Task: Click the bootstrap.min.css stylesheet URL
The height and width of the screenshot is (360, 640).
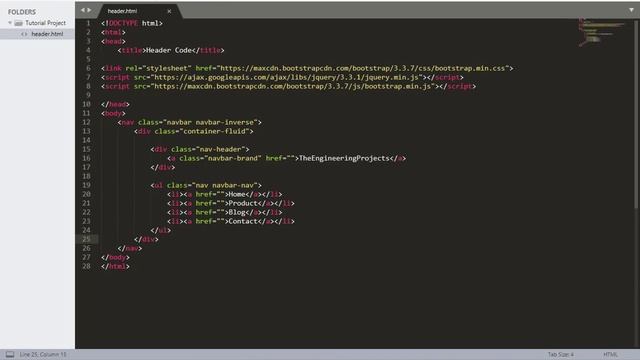Action: 362,68
